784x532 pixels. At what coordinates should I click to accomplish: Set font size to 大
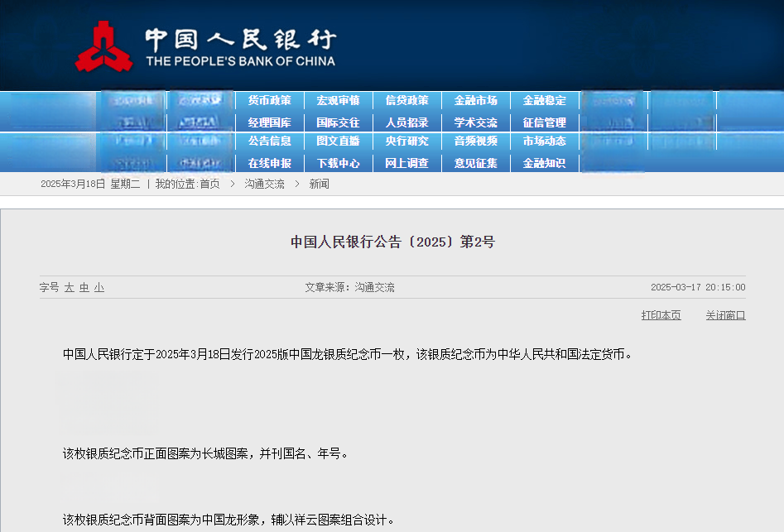(69, 287)
